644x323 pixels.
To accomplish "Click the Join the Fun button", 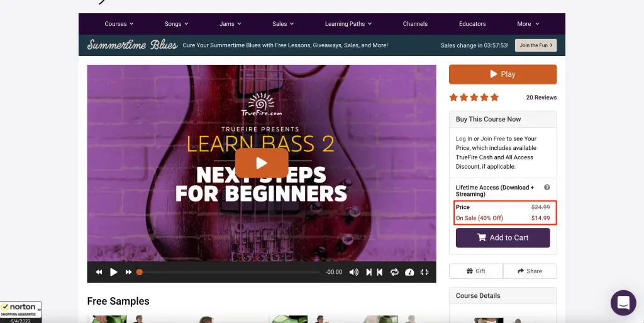I will tap(536, 45).
